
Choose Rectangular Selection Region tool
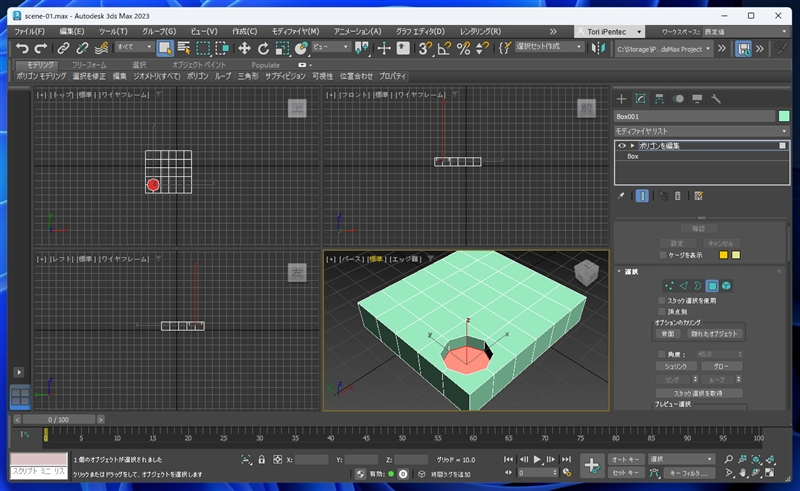click(203, 48)
